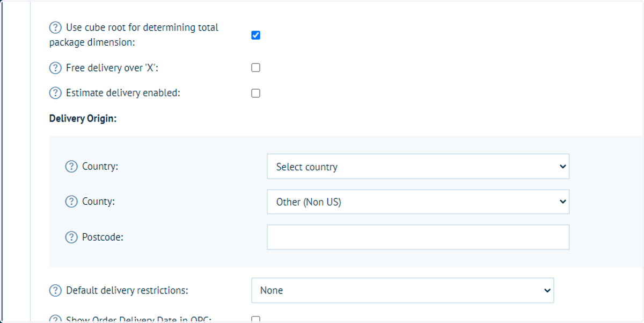Image resolution: width=644 pixels, height=323 pixels.
Task: Open the Select country dropdown
Action: coord(418,167)
